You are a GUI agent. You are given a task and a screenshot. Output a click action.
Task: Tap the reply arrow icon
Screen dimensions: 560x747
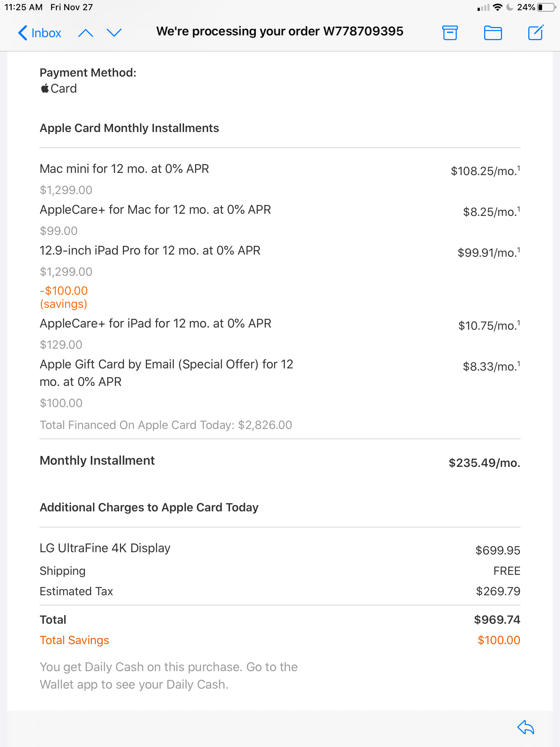click(525, 727)
